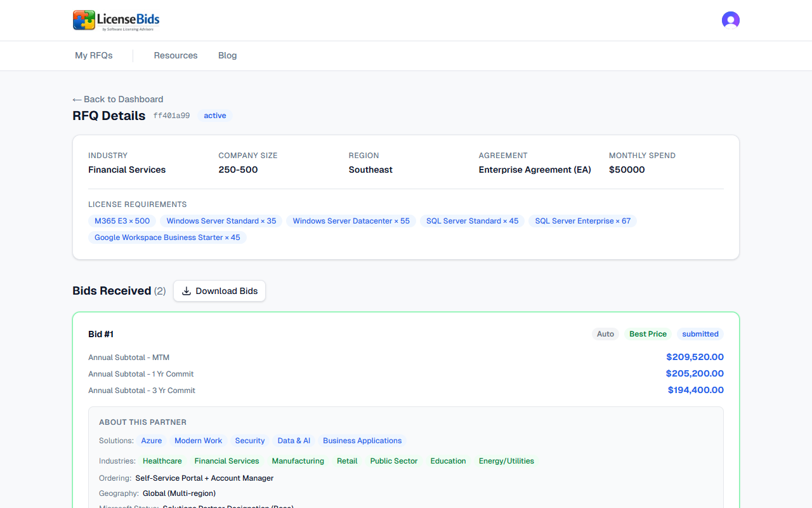Screen dimensions: 812x508
Task: Select the Monthly Spend $50000 value
Action: click(x=627, y=170)
